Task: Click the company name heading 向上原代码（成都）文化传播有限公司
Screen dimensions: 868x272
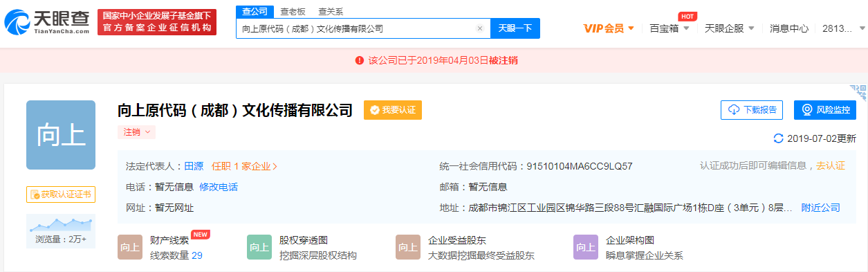Action: click(236, 110)
